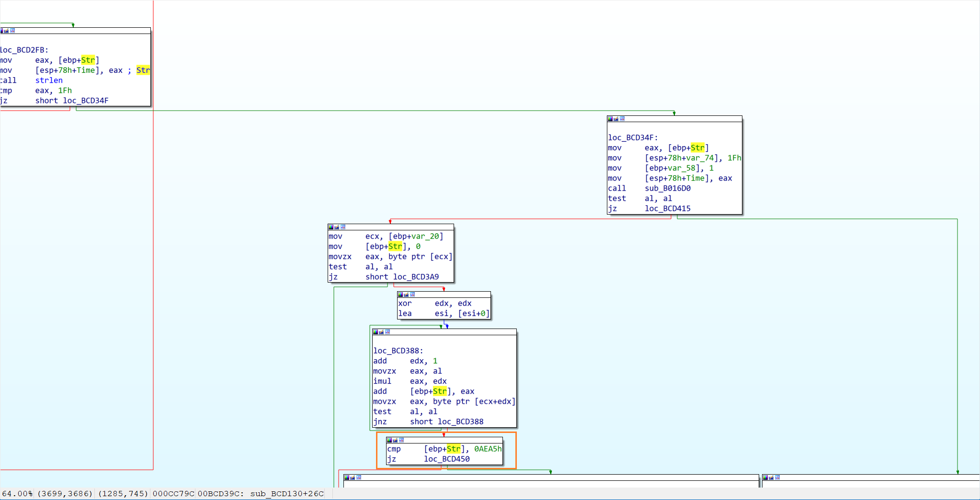980x500 pixels.
Task: Click edit-comment pencil icon on loc_BCD34F block
Action: point(616,119)
